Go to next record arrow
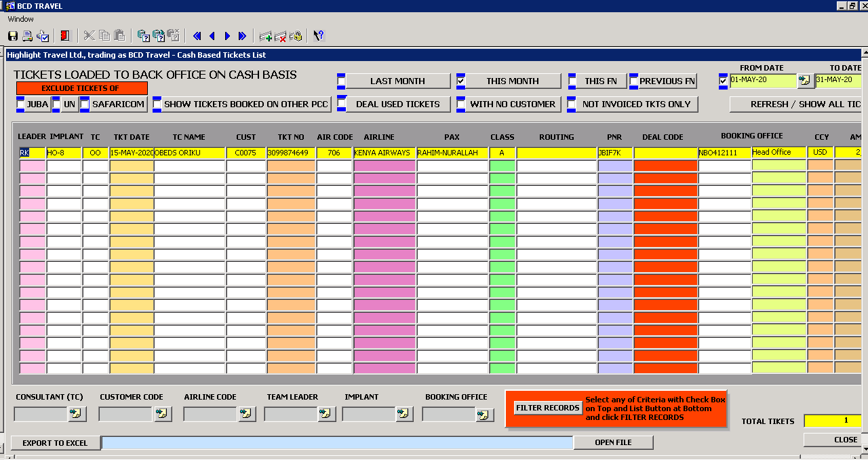 (x=227, y=36)
